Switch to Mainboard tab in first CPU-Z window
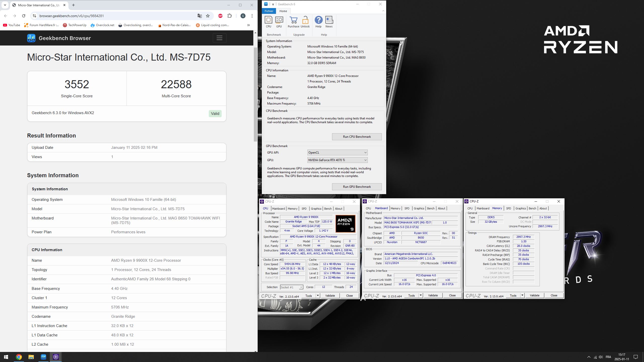Image resolution: width=644 pixels, height=362 pixels. click(x=278, y=209)
